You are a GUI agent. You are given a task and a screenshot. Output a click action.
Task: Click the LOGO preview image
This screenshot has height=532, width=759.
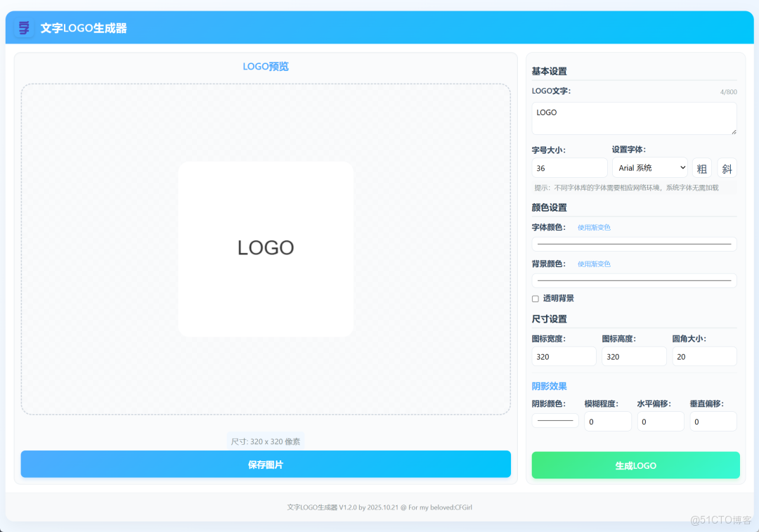coord(266,248)
